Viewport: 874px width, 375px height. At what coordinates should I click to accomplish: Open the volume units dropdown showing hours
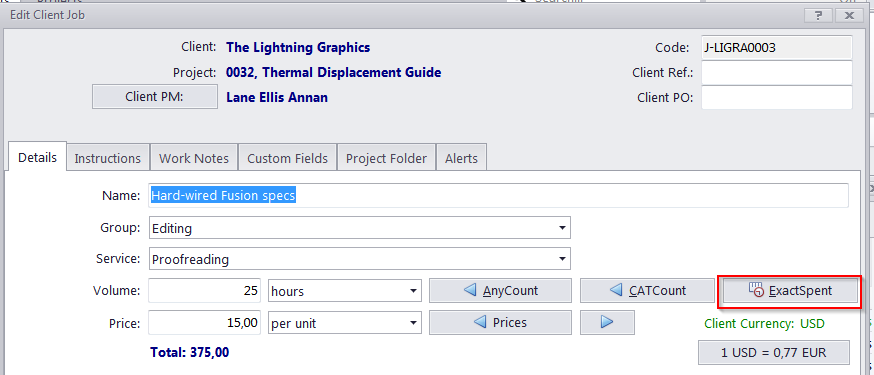344,291
